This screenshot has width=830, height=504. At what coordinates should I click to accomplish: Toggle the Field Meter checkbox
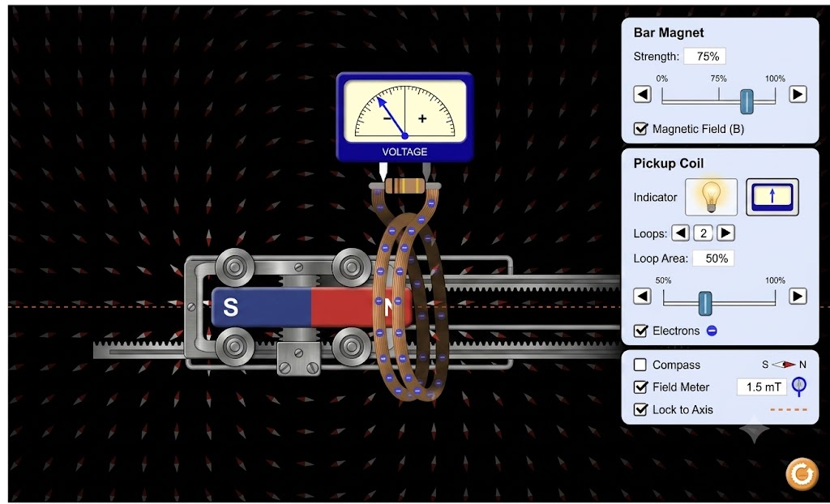point(640,387)
